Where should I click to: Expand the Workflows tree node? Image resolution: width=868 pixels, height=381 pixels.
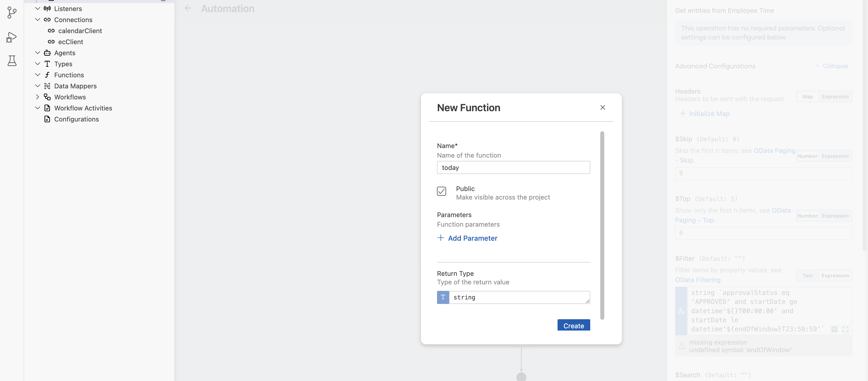[x=38, y=97]
